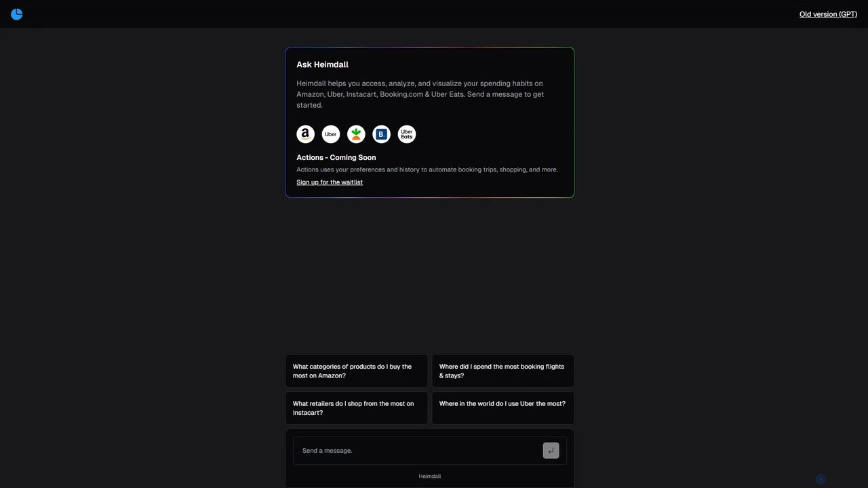Click the Uber Eats service icon
The width and height of the screenshot is (868, 488).
pyautogui.click(x=407, y=134)
